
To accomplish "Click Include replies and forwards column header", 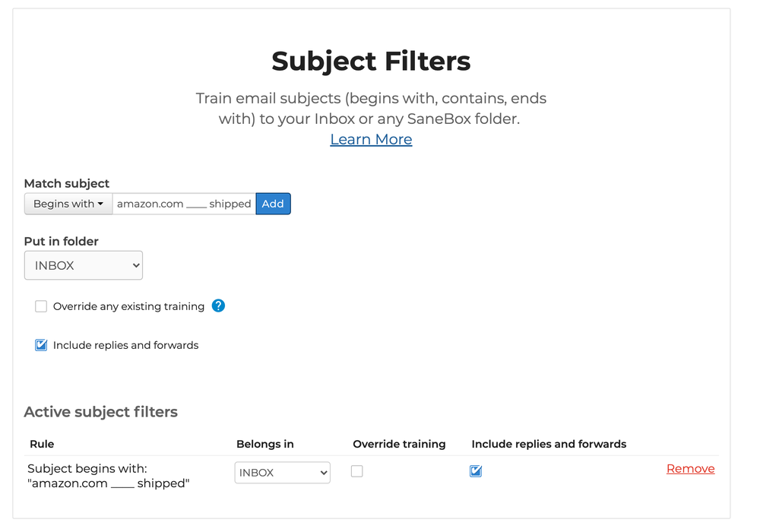I will pyautogui.click(x=549, y=444).
